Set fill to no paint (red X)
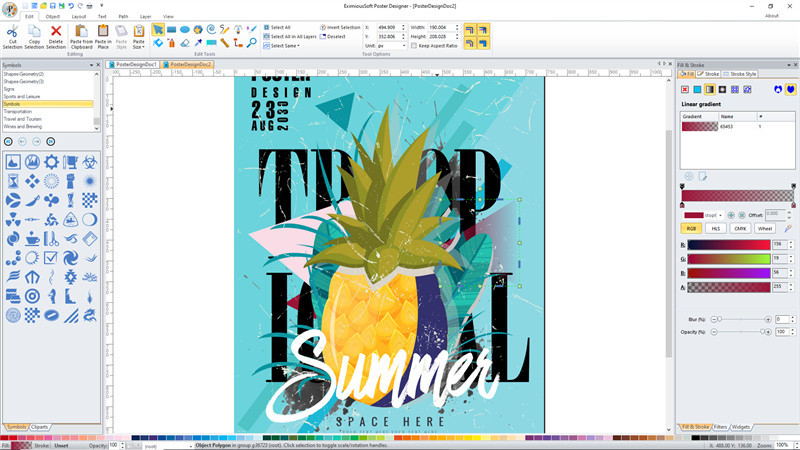The image size is (800, 450). pos(685,89)
